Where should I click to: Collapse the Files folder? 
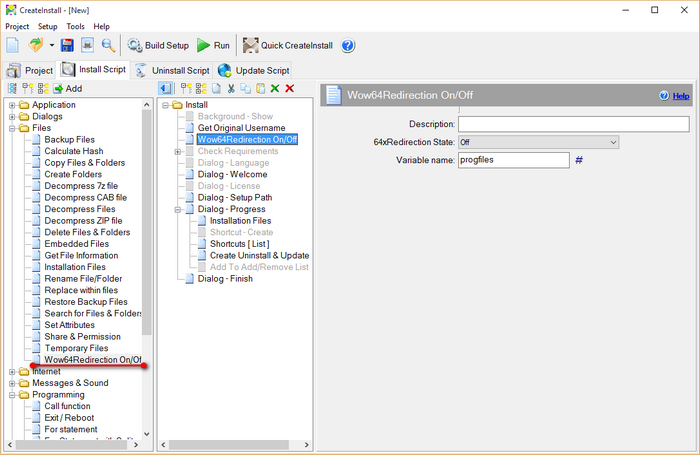coord(12,129)
